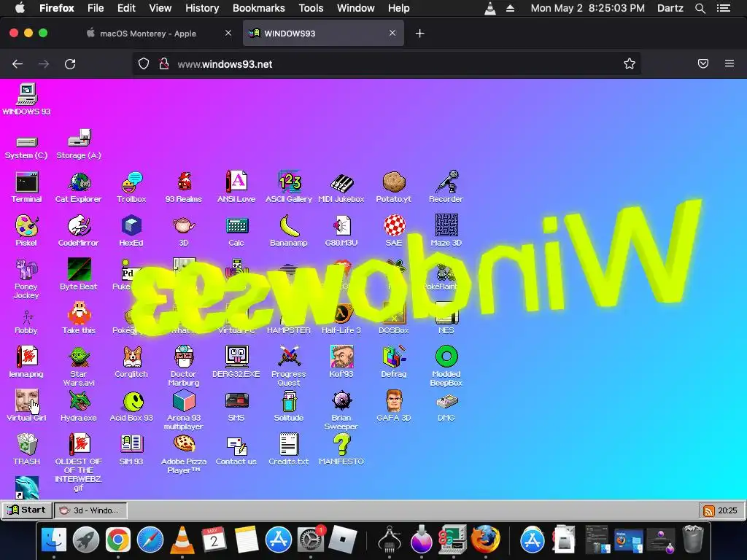Open Credits.txt file
Viewport: 747px width, 560px height.
tap(289, 445)
